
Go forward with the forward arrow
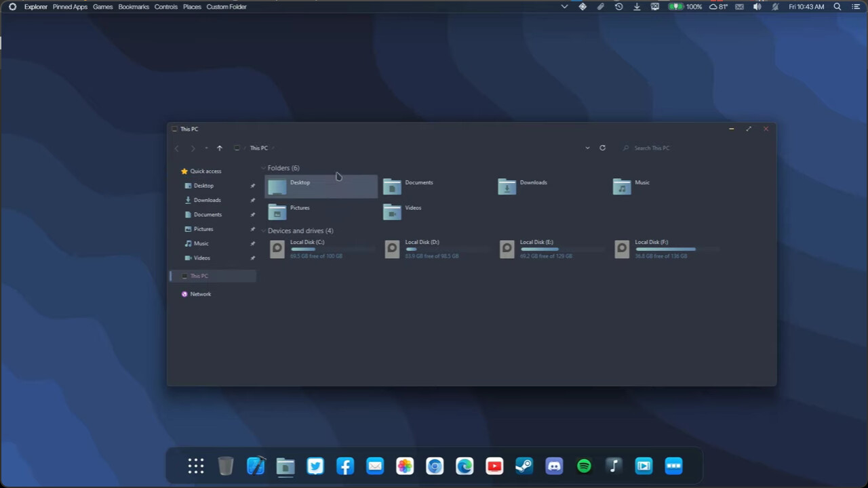(x=193, y=148)
